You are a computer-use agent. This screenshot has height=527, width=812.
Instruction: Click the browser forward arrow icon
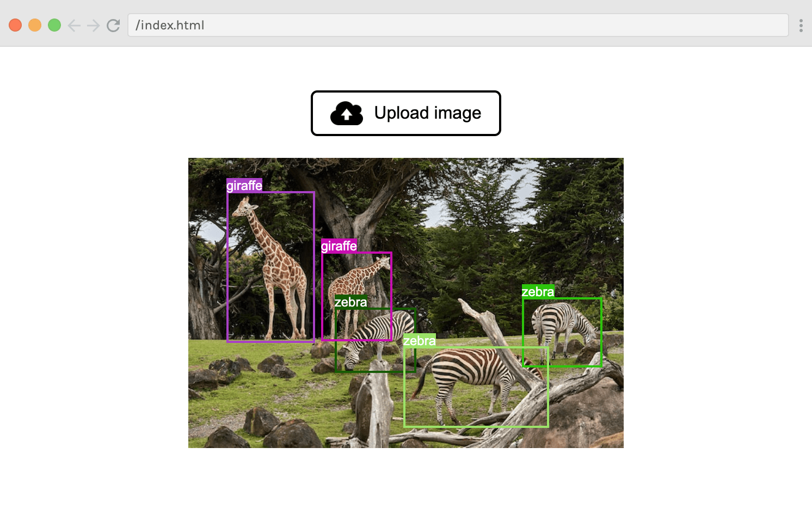click(93, 25)
